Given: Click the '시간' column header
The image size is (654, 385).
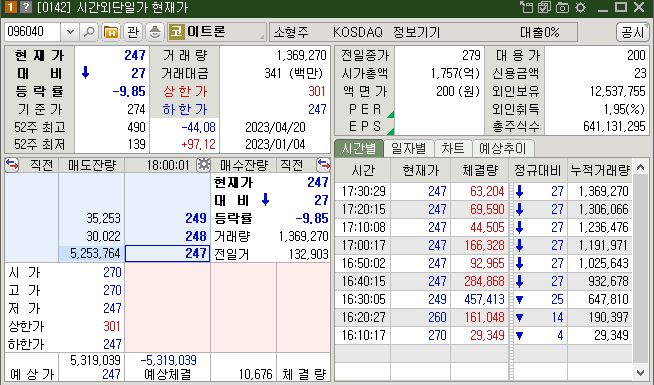Looking at the screenshot, I should point(363,170).
